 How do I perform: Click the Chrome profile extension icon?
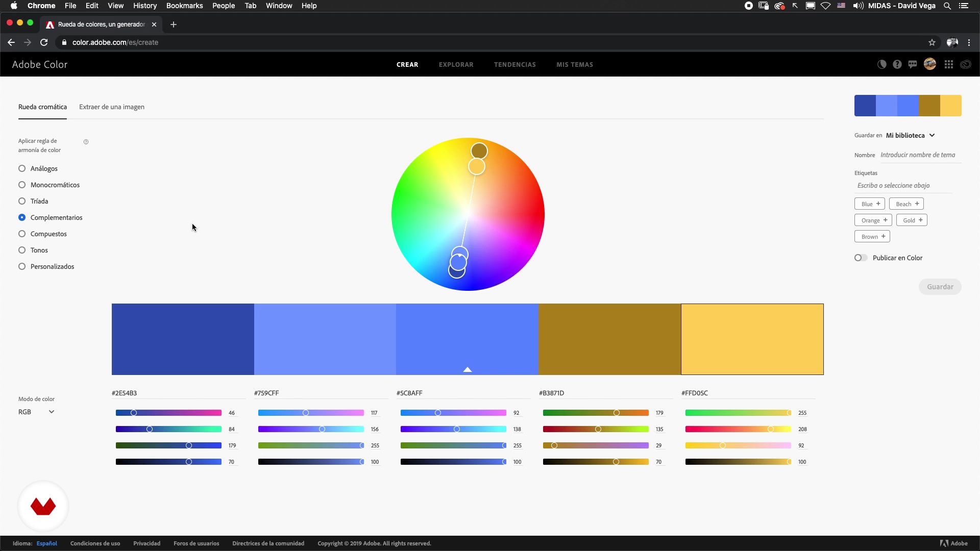952,42
